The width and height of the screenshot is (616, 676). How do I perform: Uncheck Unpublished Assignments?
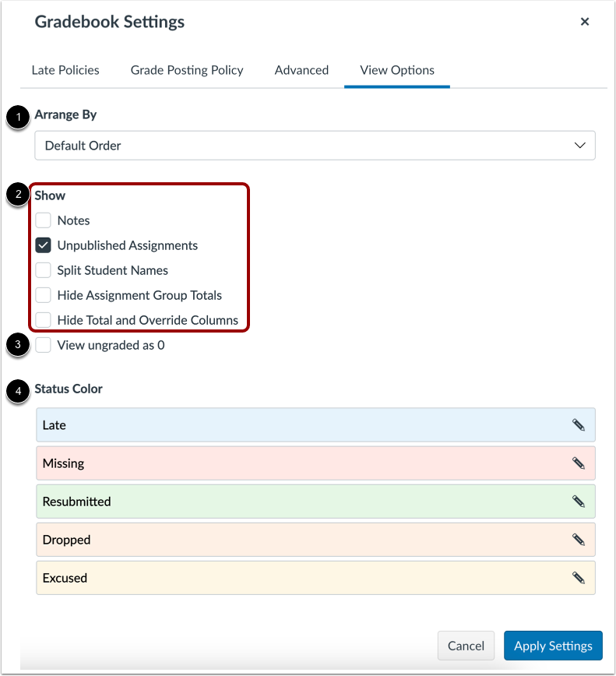(x=43, y=245)
